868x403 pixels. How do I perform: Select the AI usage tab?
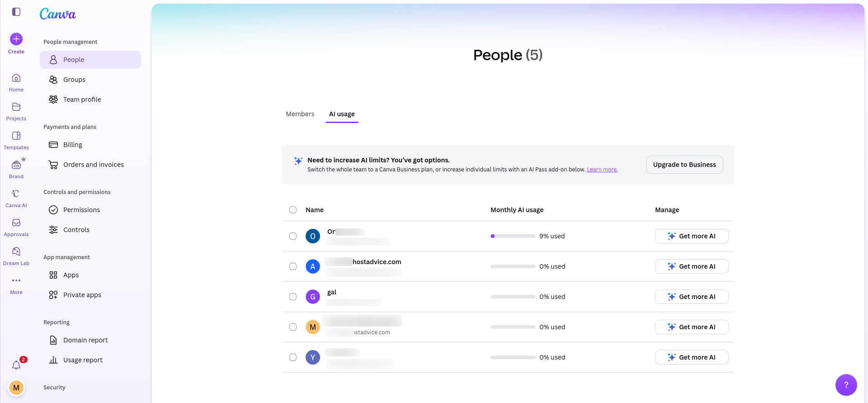point(342,114)
